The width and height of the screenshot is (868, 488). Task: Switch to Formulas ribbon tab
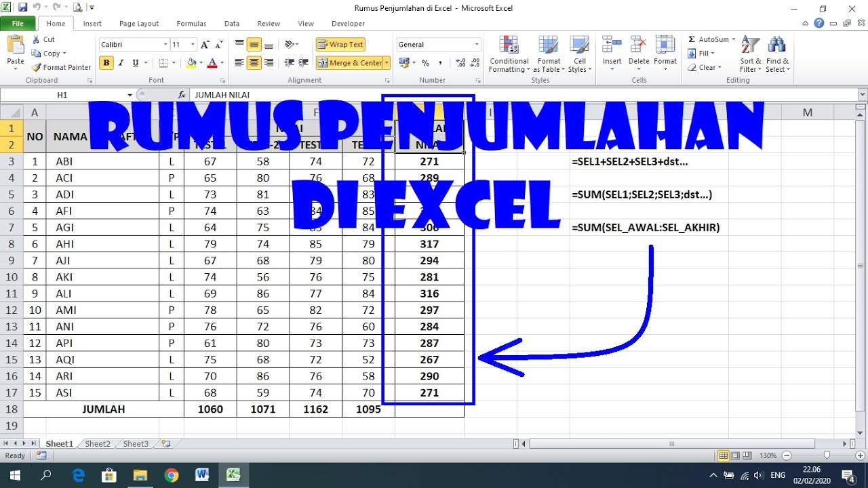click(x=191, y=23)
